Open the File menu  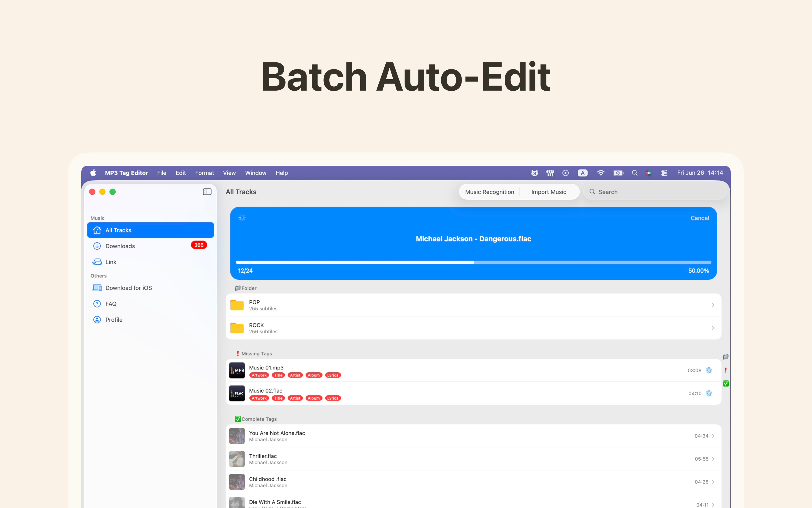click(x=162, y=173)
